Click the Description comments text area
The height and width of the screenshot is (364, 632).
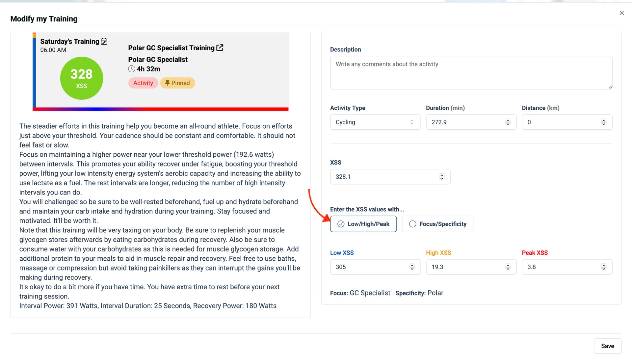tap(471, 72)
